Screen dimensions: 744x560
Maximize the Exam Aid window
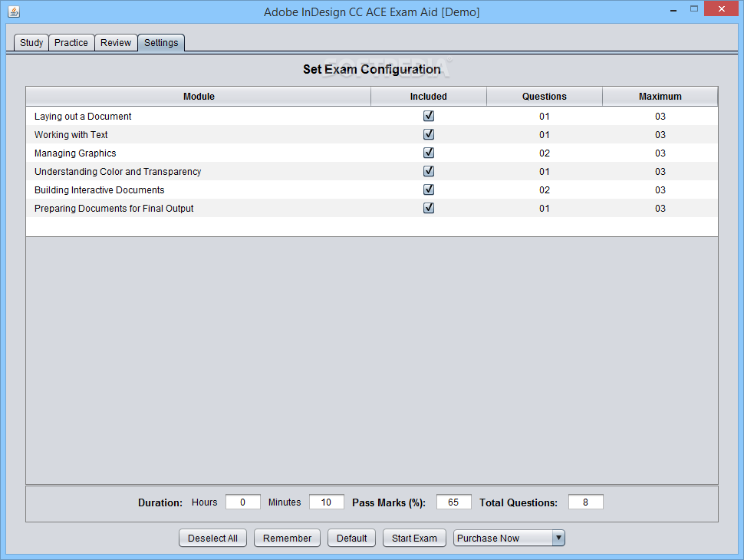pos(693,8)
